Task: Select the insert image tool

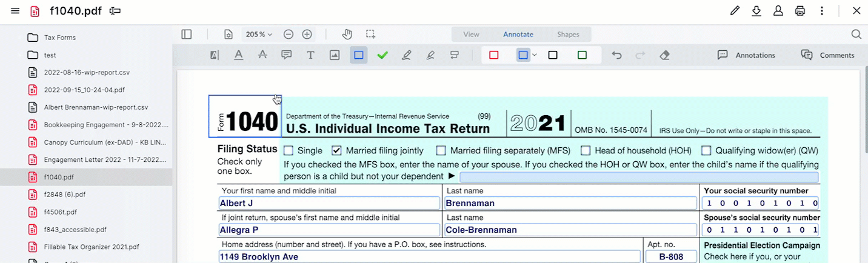Action: [x=335, y=55]
